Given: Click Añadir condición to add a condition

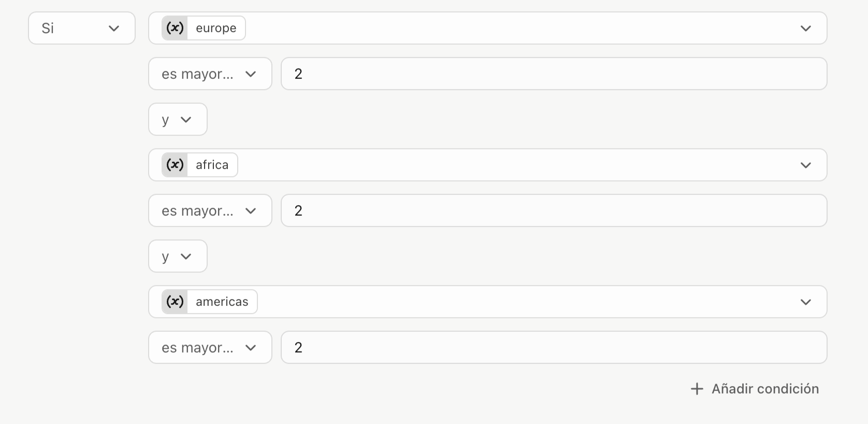Looking at the screenshot, I should (x=755, y=389).
